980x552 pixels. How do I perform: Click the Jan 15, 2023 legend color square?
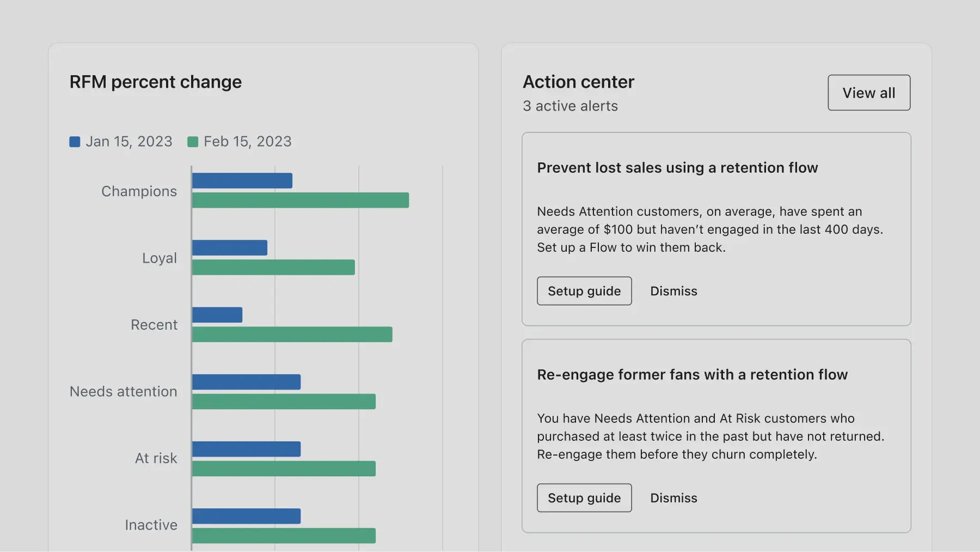tap(75, 141)
